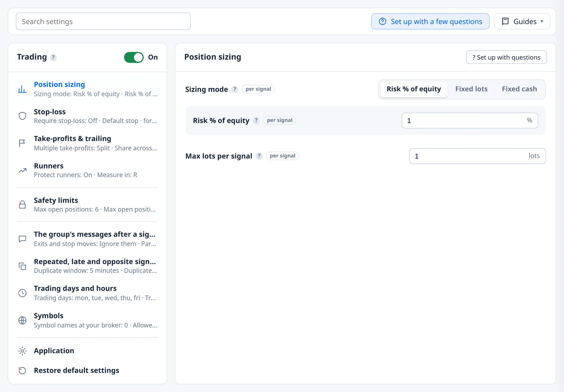
Task: Open Restore default settings
Action: click(x=87, y=370)
